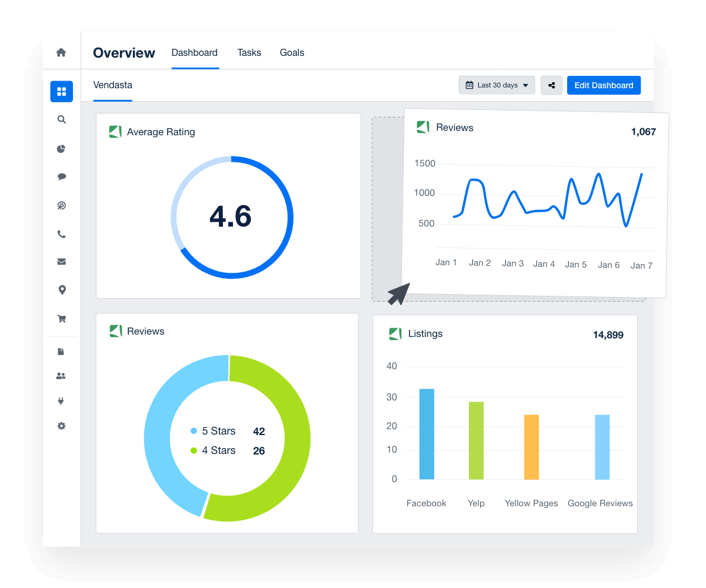This screenshot has height=588, width=706.
Task: Switch to the Goals tab
Action: pyautogui.click(x=292, y=53)
